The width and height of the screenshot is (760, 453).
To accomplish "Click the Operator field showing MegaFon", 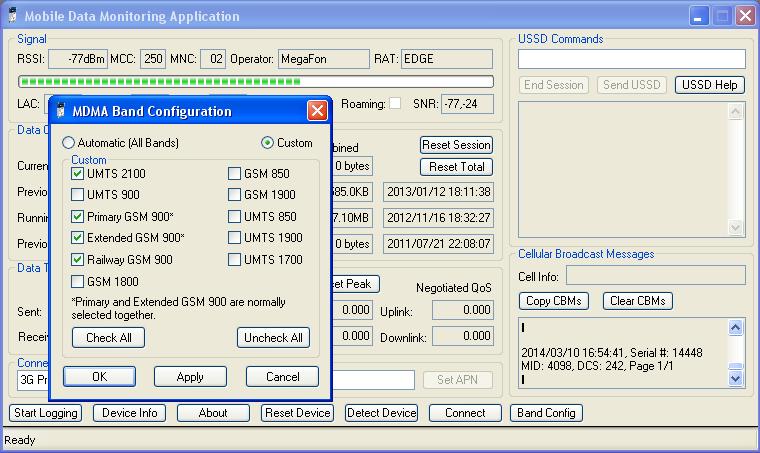I will point(324,59).
